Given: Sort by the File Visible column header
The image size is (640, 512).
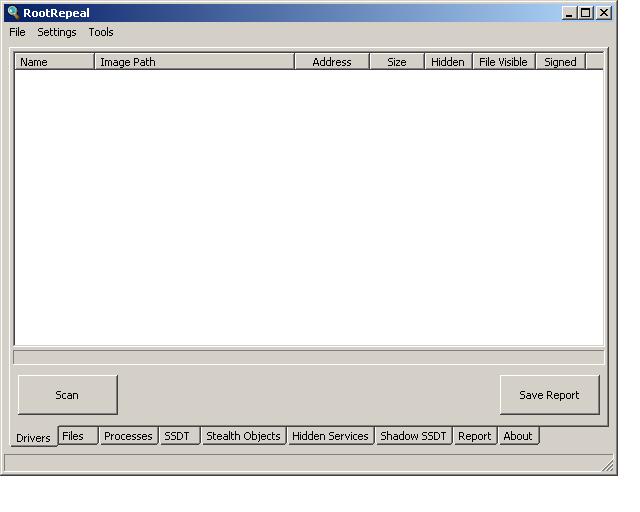Looking at the screenshot, I should [504, 62].
